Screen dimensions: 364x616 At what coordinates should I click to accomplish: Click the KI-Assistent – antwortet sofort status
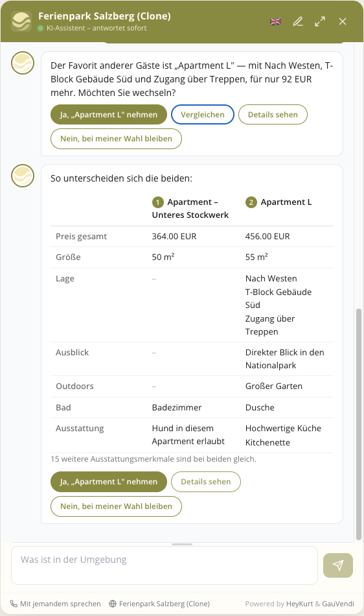(97, 29)
